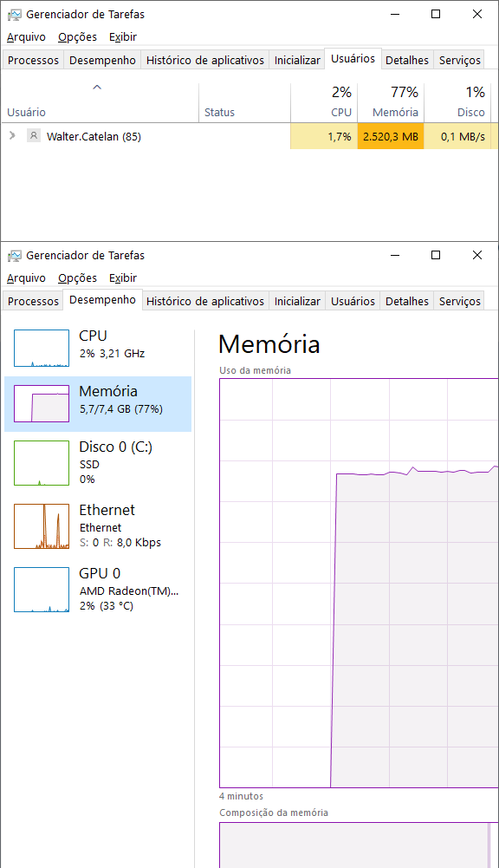This screenshot has width=499, height=868.
Task: Expand the Walter.Catelan user row
Action: click(12, 135)
